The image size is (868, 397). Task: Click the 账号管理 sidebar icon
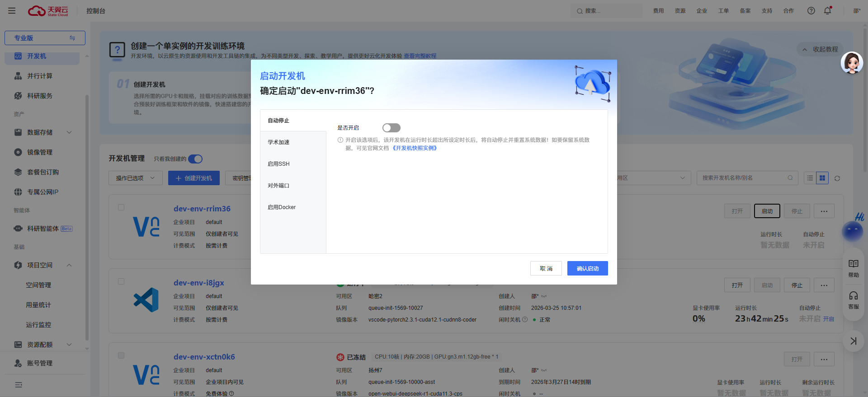click(18, 363)
